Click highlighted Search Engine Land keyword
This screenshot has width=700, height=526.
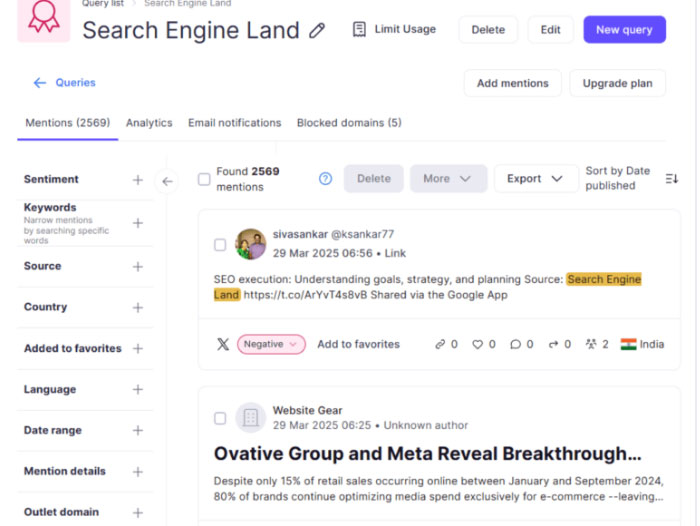(x=604, y=280)
